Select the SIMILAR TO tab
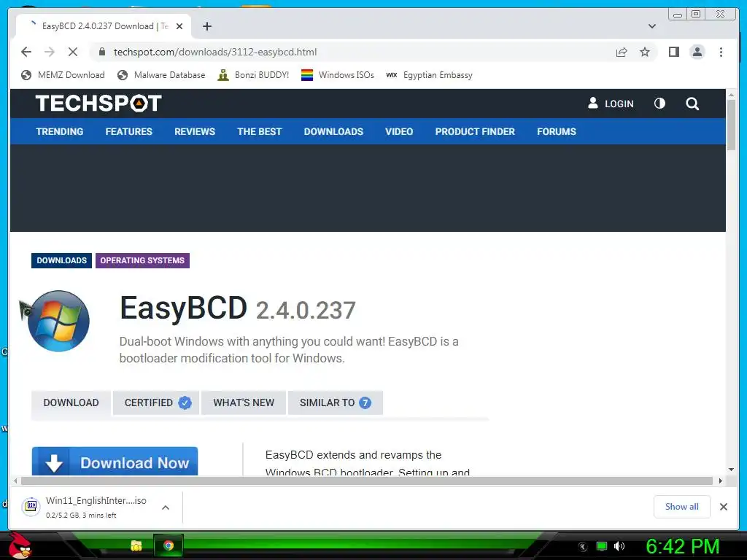Viewport: 747px width, 560px height. point(336,402)
